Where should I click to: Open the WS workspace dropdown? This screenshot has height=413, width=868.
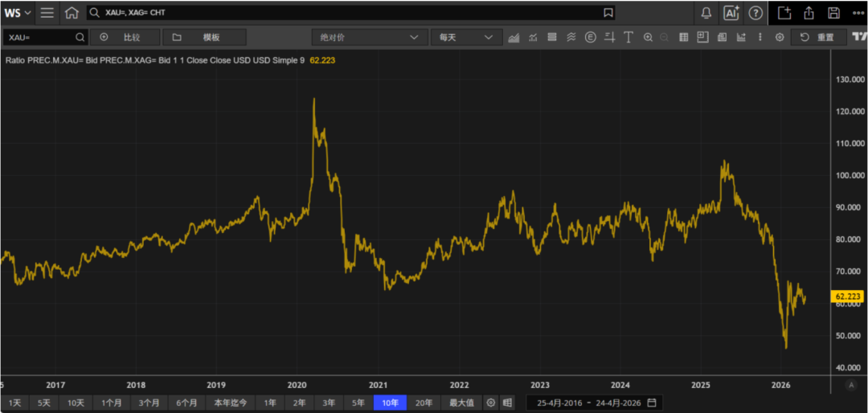coord(18,13)
